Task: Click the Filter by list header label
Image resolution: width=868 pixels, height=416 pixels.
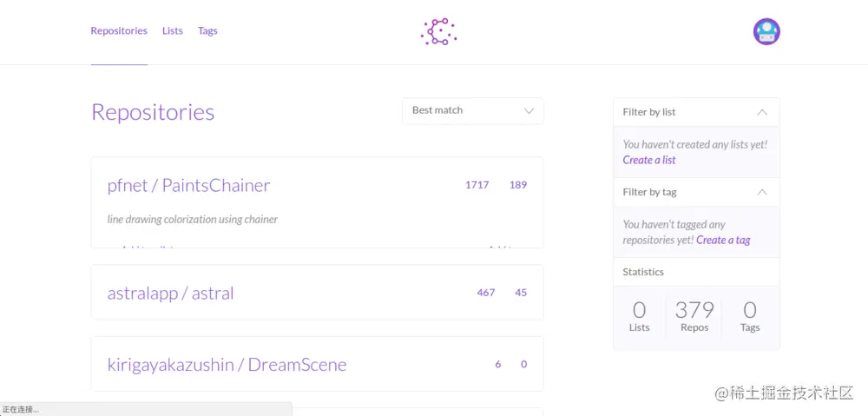Action: [648, 112]
